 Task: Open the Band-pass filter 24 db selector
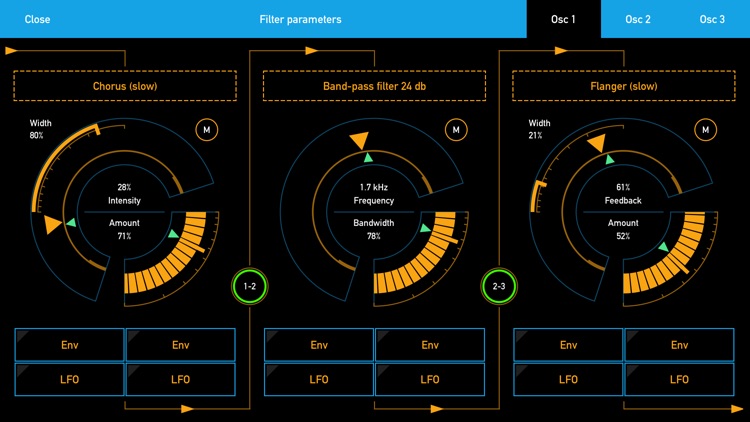374,86
